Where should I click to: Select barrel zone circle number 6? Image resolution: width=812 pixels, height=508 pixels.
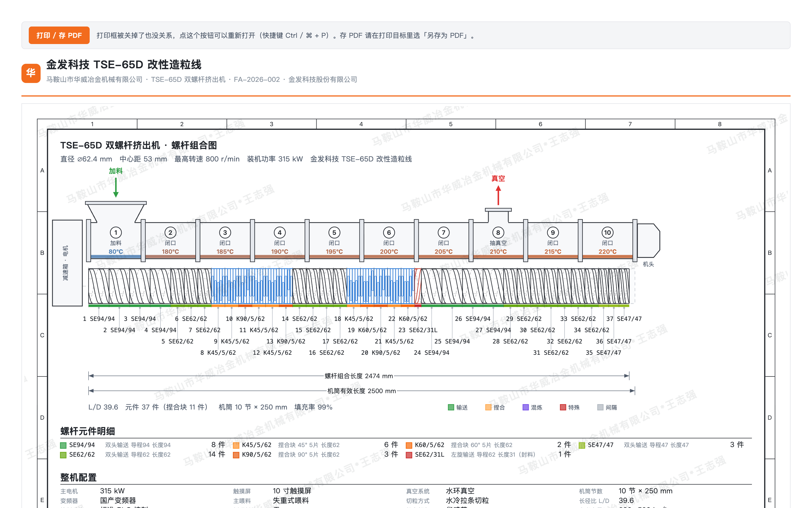[x=389, y=233]
